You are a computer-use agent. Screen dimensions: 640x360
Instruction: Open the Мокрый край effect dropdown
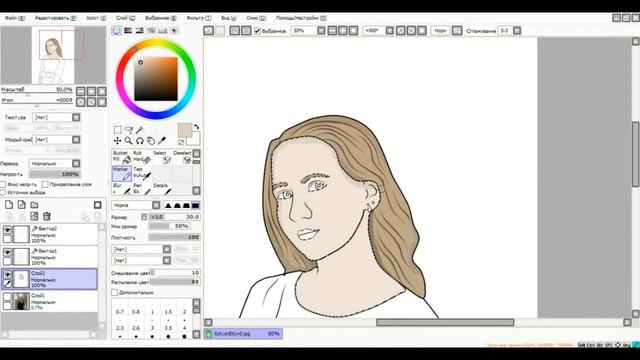(57, 140)
